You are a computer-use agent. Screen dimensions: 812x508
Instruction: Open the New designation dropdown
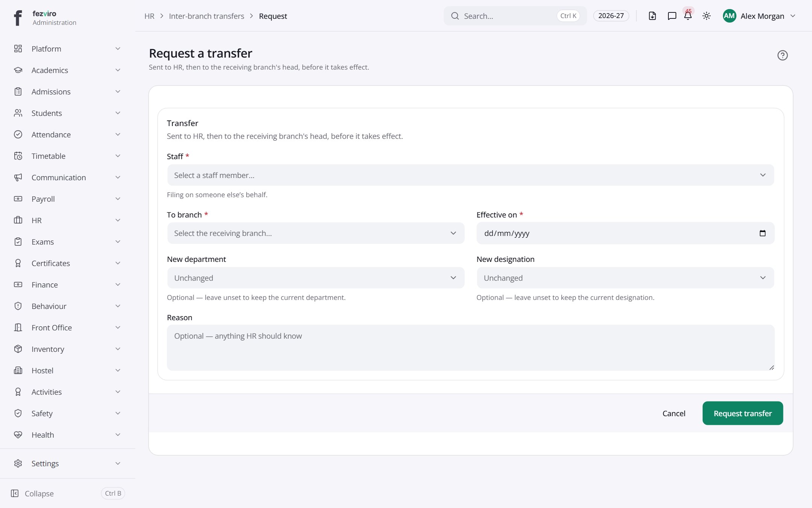(625, 278)
